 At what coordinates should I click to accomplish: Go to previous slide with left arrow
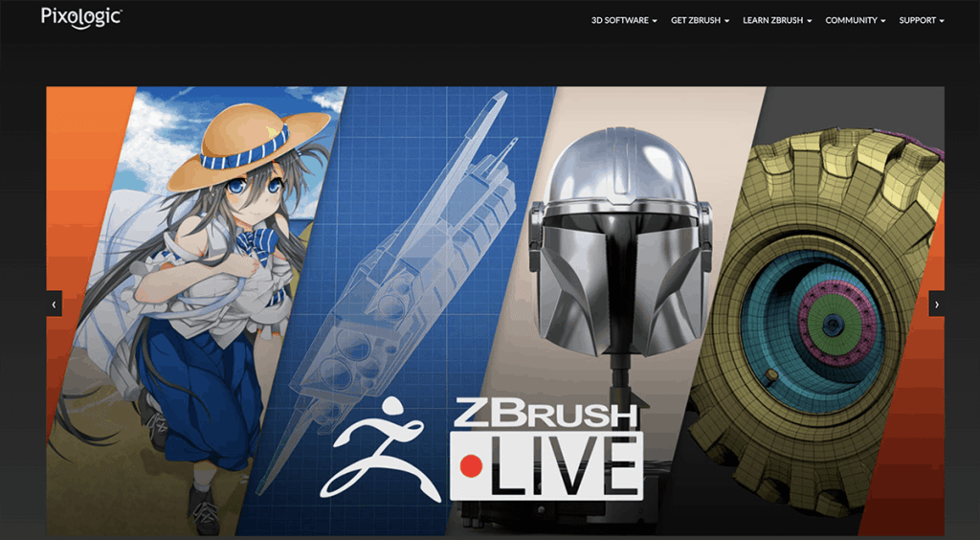[54, 304]
